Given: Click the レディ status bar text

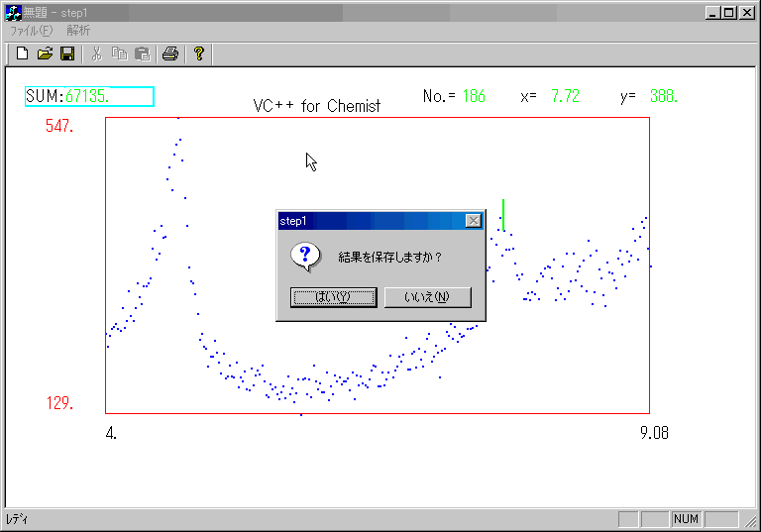Looking at the screenshot, I should [x=17, y=519].
